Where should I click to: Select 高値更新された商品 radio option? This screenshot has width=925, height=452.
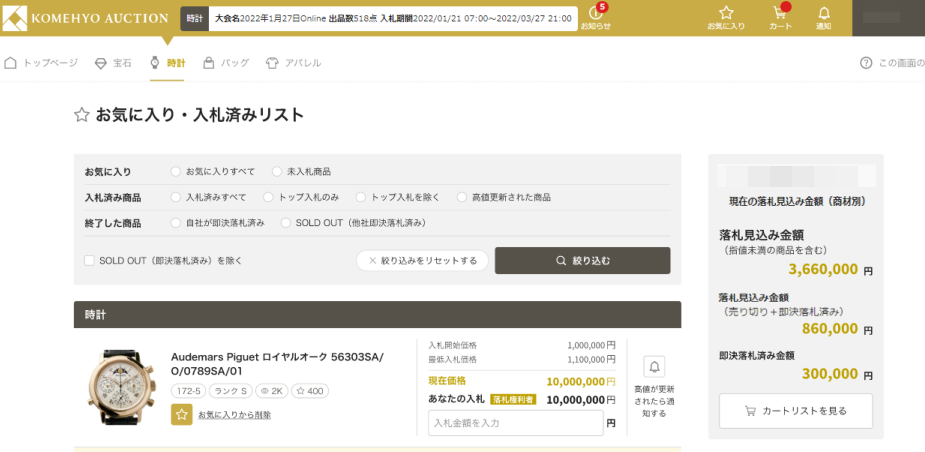462,197
